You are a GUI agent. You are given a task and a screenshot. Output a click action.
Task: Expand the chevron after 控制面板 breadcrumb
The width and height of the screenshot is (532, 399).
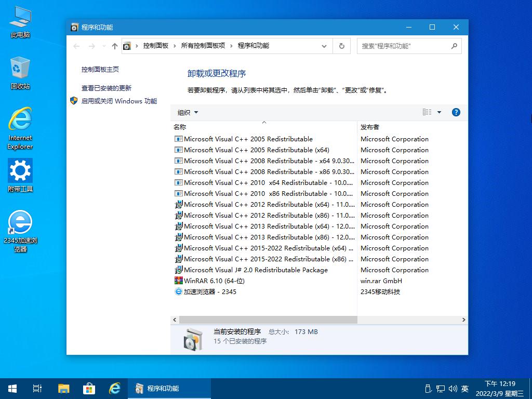point(175,46)
